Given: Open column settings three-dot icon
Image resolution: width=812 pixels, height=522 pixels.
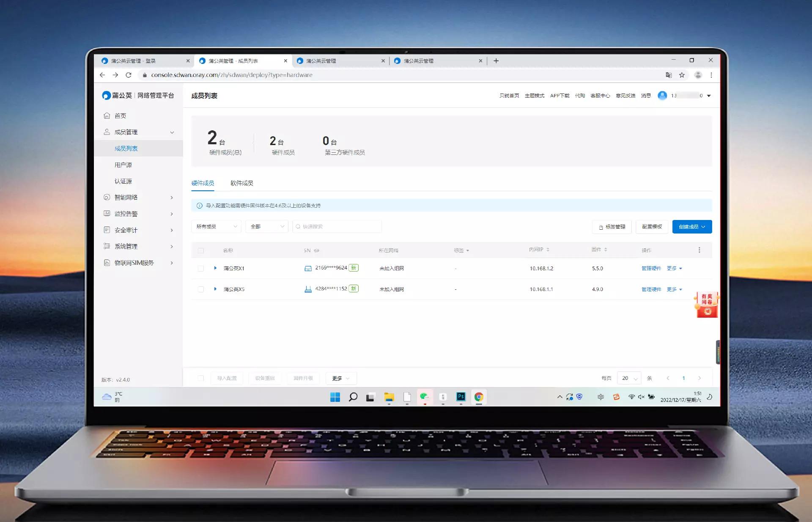Looking at the screenshot, I should (x=699, y=250).
